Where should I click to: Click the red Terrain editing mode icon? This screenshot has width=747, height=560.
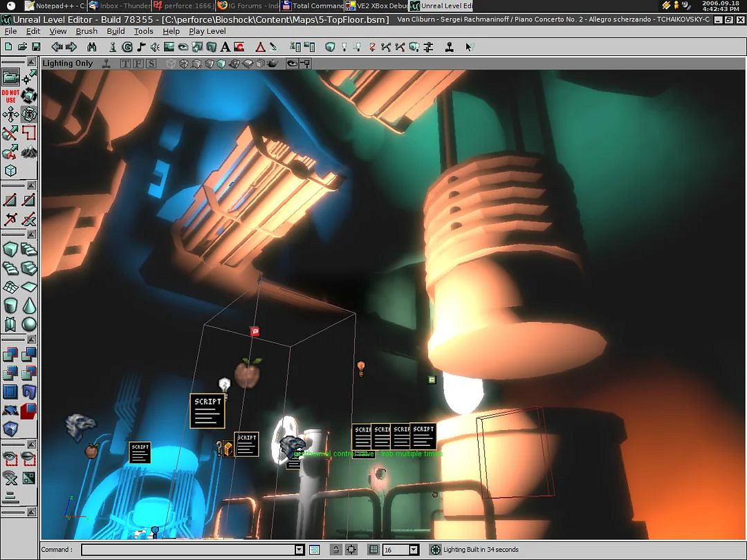(x=260, y=47)
